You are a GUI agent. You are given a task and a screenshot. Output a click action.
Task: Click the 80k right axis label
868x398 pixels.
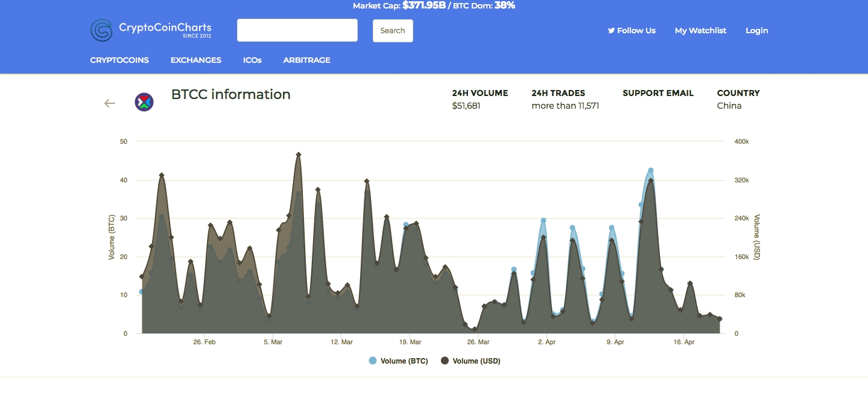pyautogui.click(x=740, y=295)
